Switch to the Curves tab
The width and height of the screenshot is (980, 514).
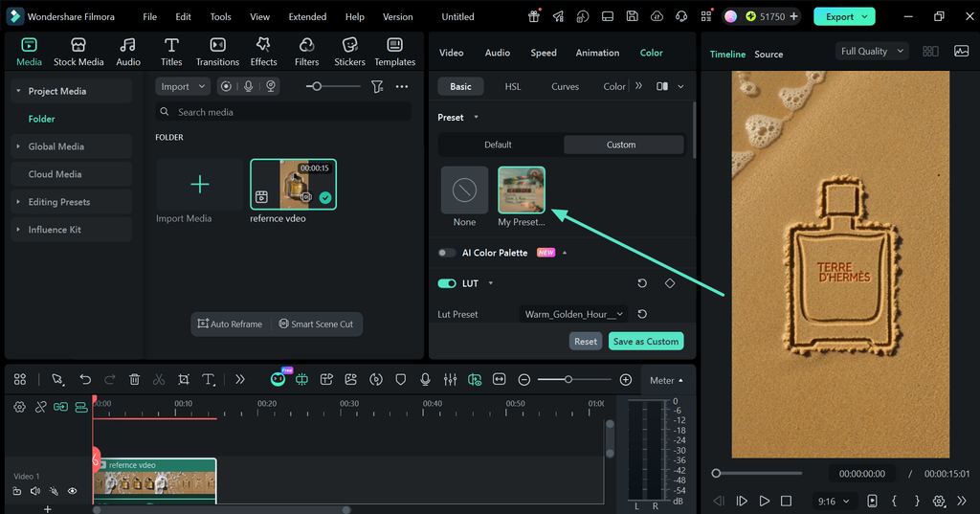565,86
